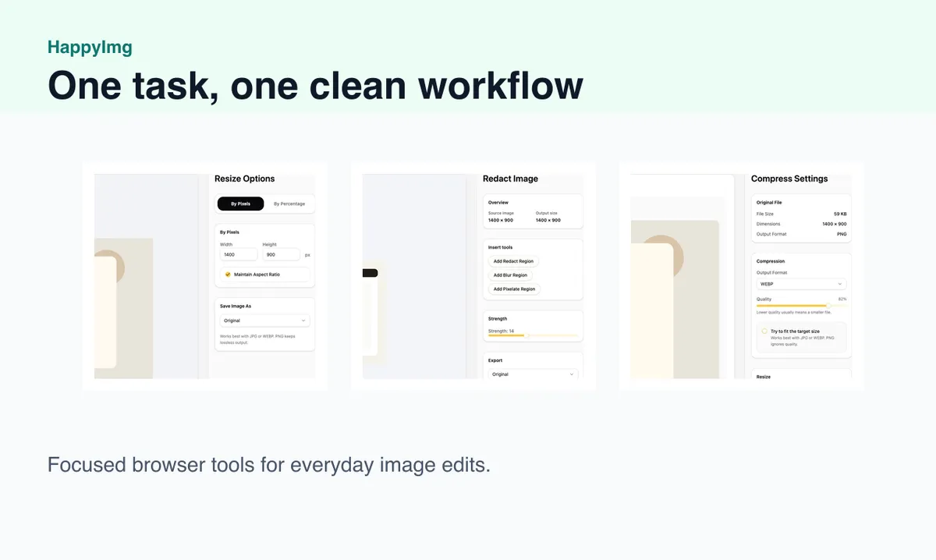Click the Height field showing 900
Screen dimensions: 936x560
click(x=281, y=254)
